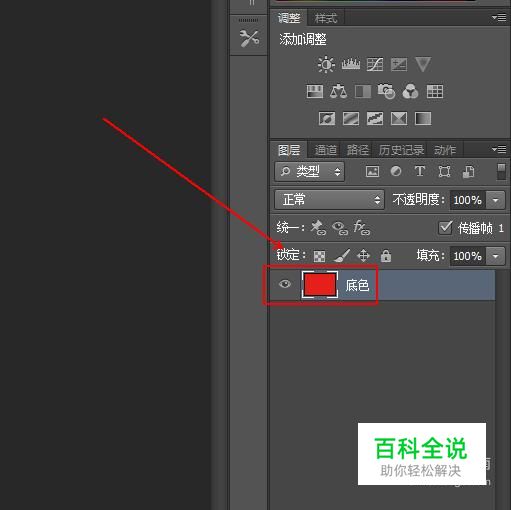Click the 填充 label
This screenshot has height=510, width=511.
[x=431, y=256]
